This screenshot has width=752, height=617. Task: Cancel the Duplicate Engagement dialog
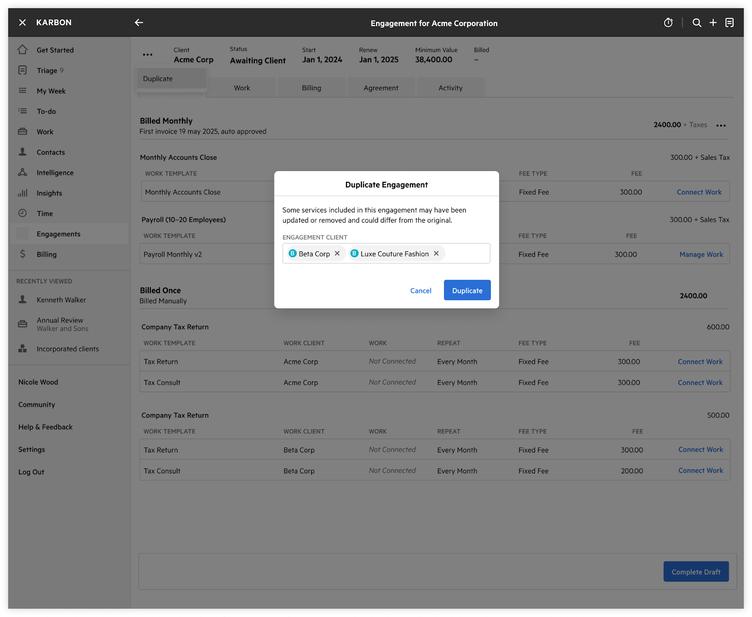click(x=421, y=290)
